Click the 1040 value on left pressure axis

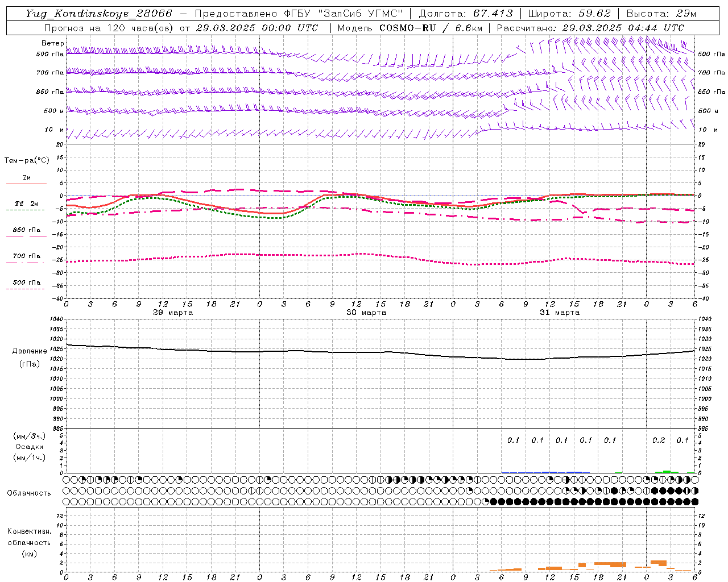tap(56, 319)
